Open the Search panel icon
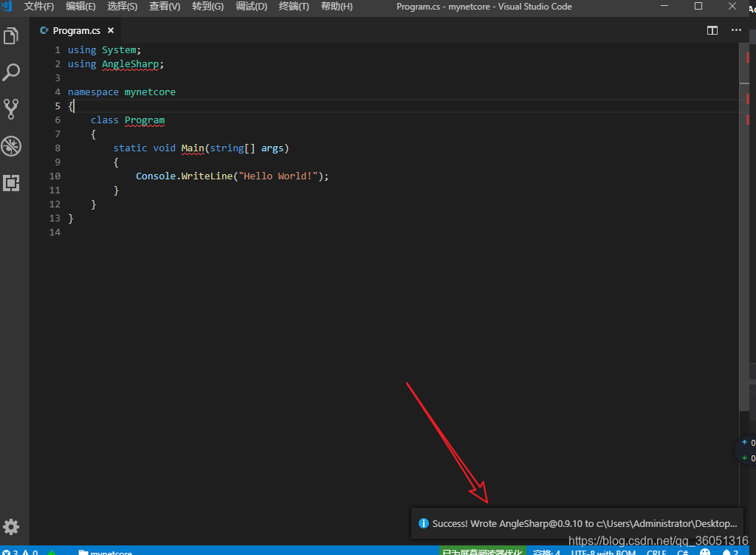 click(x=11, y=72)
